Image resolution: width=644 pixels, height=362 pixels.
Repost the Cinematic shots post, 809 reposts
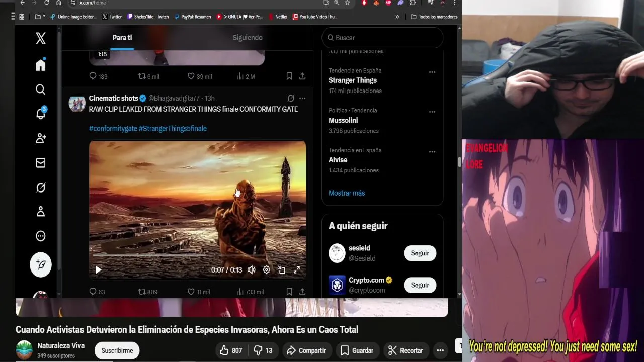coord(148,292)
